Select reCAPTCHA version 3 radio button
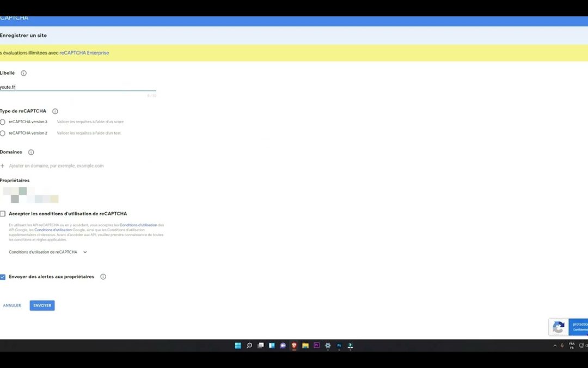Image resolution: width=588 pixels, height=368 pixels. pos(3,122)
